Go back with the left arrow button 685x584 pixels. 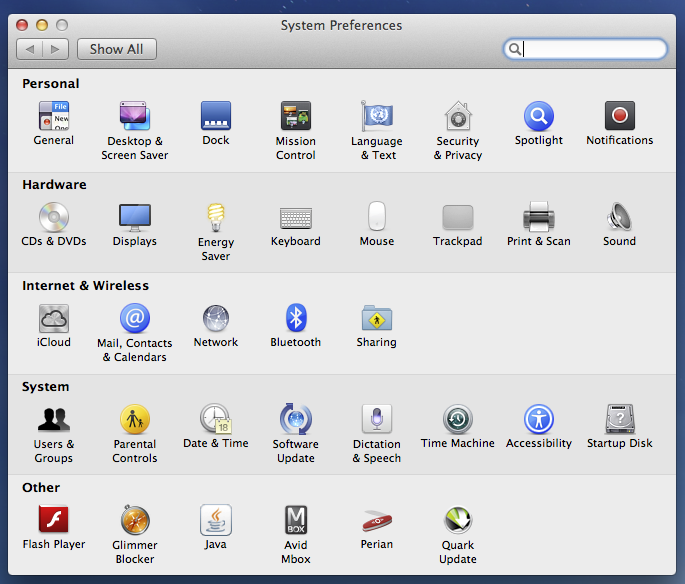(x=29, y=49)
